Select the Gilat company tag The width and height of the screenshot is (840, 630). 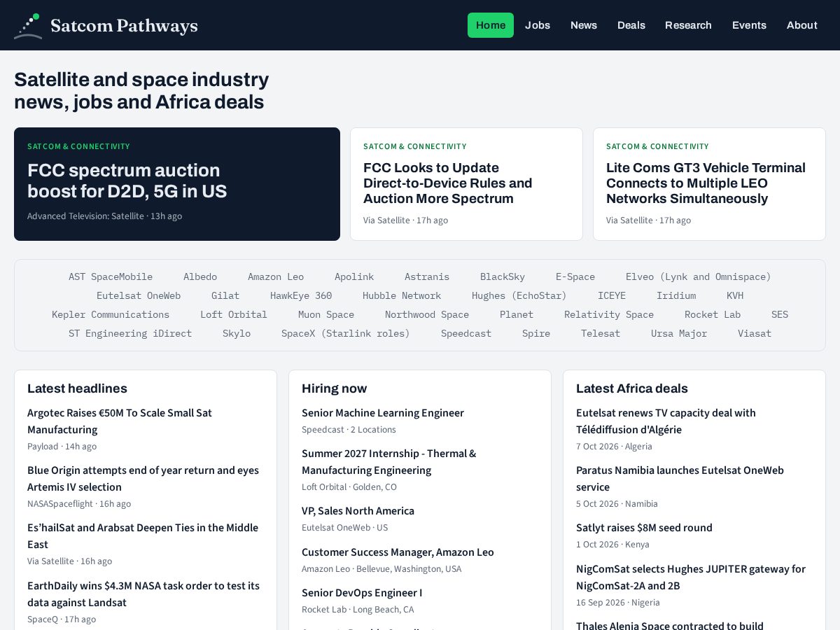[x=225, y=295]
